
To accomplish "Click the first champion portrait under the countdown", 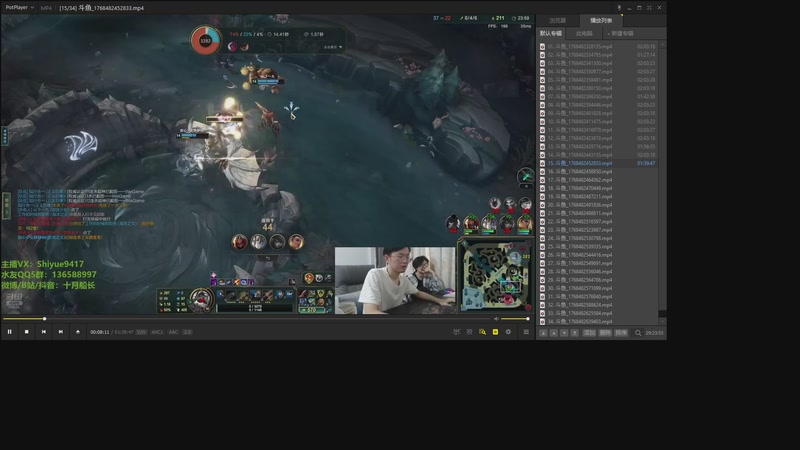I will pos(239,242).
